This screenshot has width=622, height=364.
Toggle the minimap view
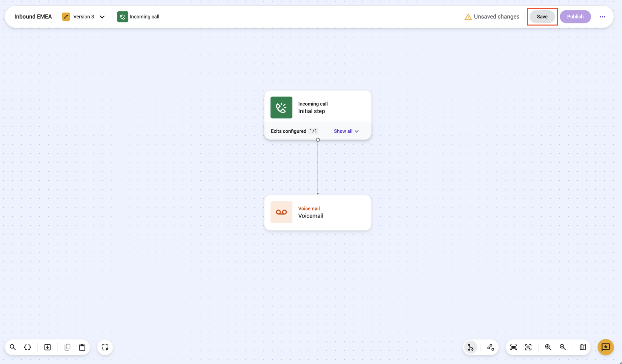coord(583,347)
